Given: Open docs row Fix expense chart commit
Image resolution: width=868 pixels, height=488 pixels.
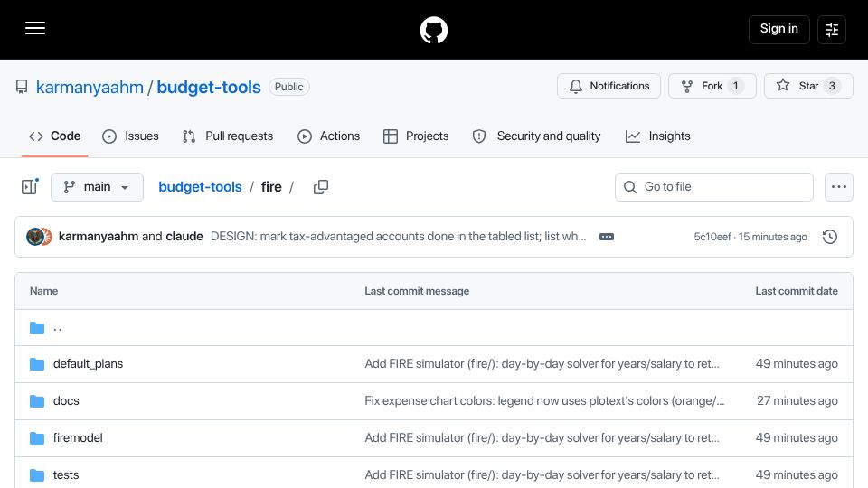Looking at the screenshot, I should [544, 401].
